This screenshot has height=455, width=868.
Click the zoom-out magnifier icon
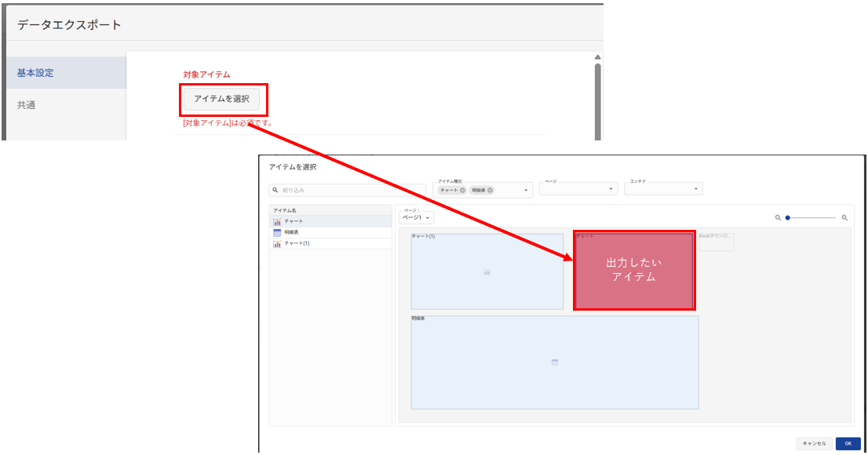pyautogui.click(x=778, y=218)
